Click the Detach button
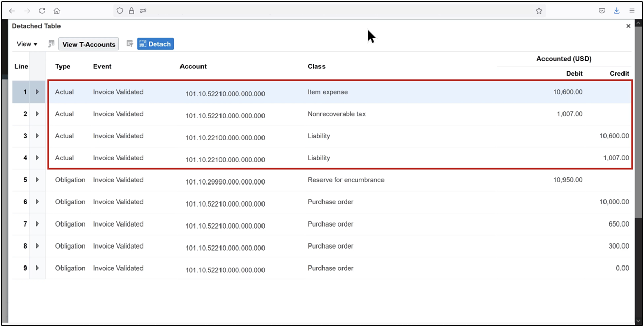This screenshot has height=328, width=644. [x=155, y=44]
